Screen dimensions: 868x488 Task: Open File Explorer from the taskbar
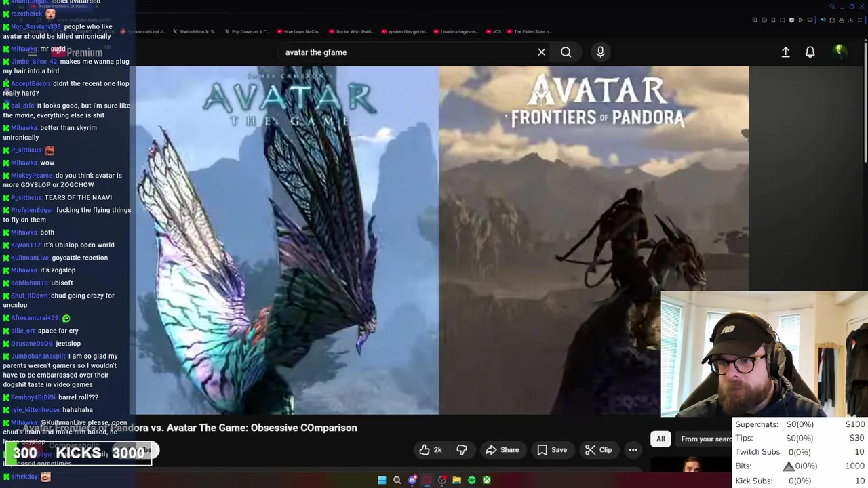(456, 480)
